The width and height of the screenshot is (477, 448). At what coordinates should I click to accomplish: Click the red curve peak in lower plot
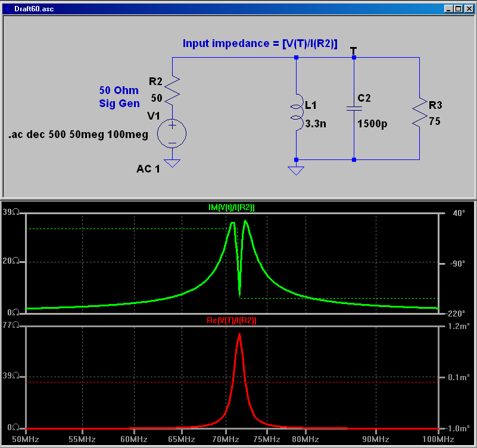240,334
